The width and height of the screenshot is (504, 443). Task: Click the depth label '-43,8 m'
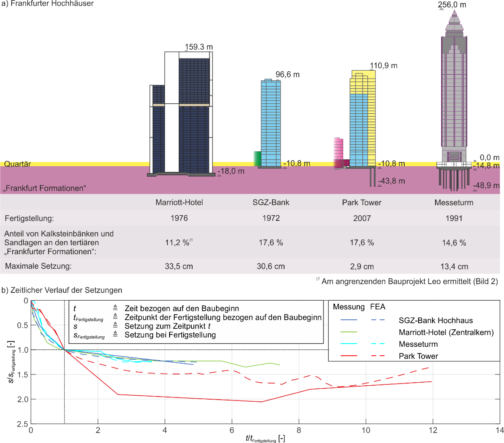tap(392, 181)
